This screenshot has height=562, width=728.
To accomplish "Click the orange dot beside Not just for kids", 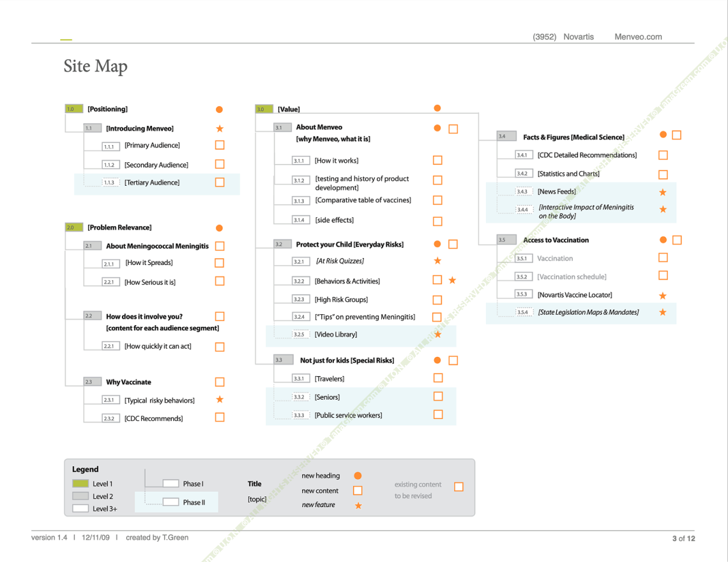I will pyautogui.click(x=437, y=360).
